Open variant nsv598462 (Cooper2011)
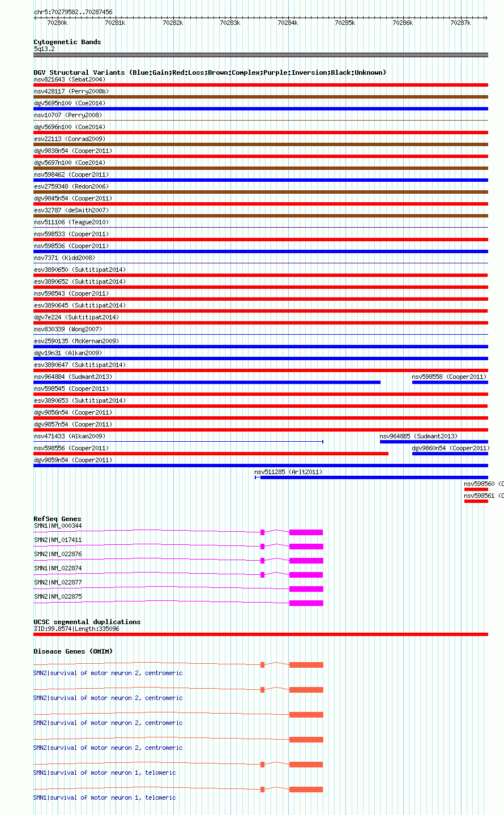 pos(71,174)
